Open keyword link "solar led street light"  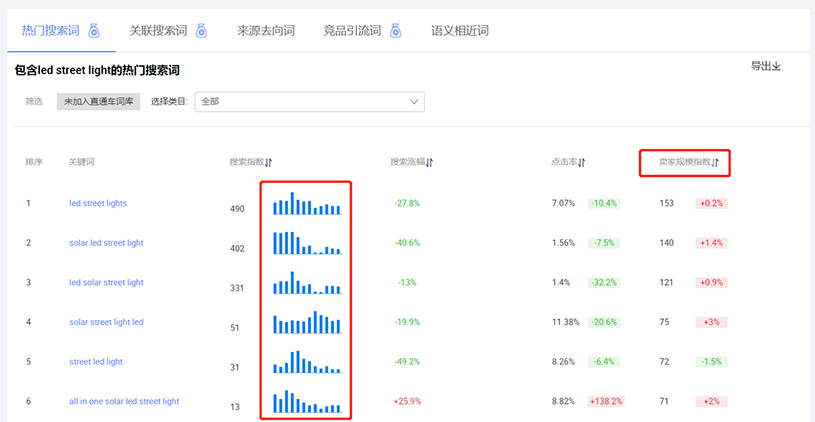click(x=106, y=243)
